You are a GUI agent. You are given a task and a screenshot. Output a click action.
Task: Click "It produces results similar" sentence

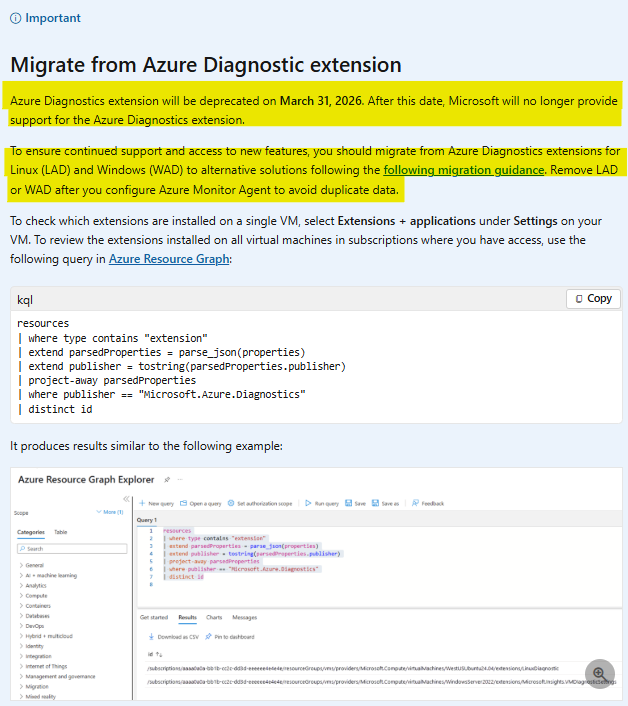click(x=146, y=446)
